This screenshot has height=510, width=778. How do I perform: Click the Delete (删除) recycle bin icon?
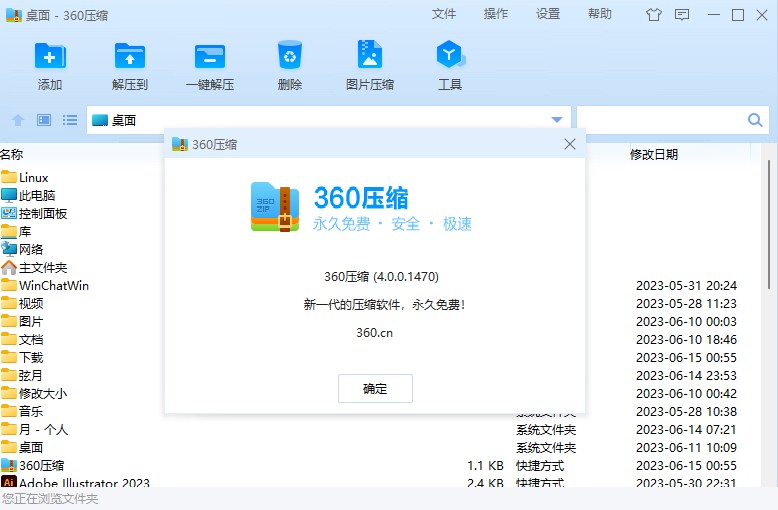[290, 55]
